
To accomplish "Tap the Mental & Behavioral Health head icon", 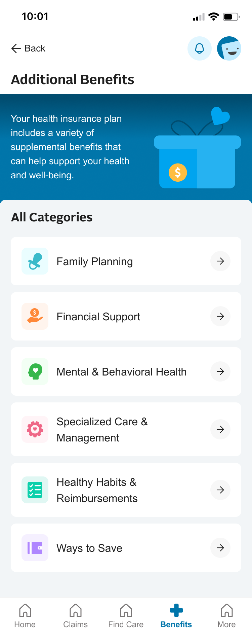I will point(35,371).
